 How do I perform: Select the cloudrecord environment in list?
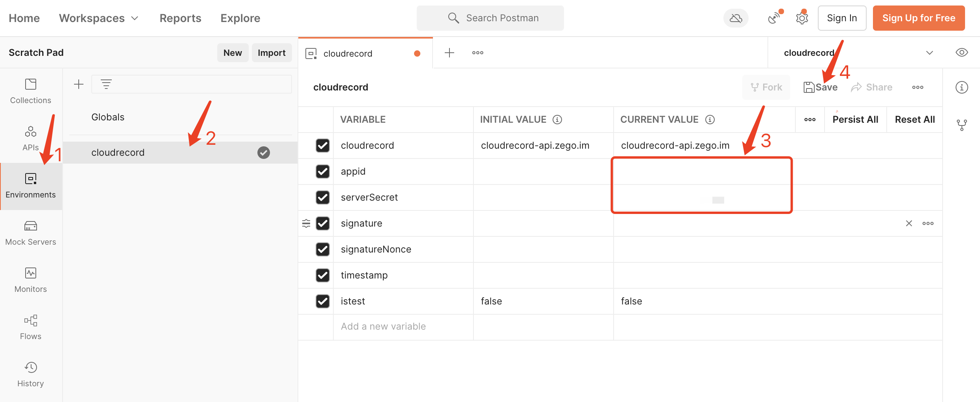[x=180, y=153]
